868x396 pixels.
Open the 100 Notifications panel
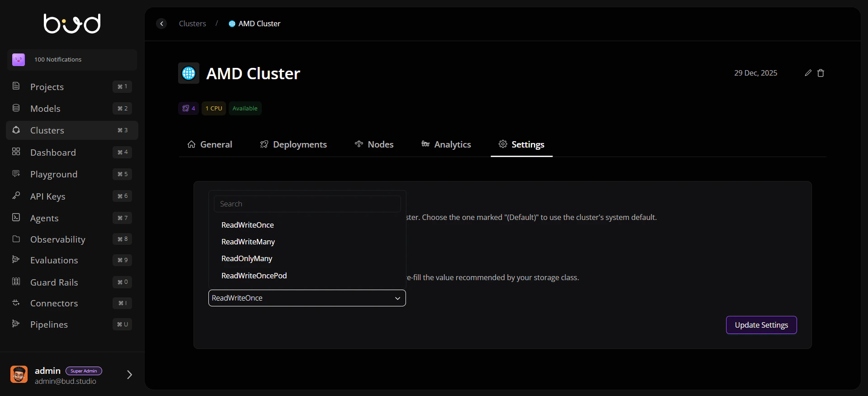72,60
